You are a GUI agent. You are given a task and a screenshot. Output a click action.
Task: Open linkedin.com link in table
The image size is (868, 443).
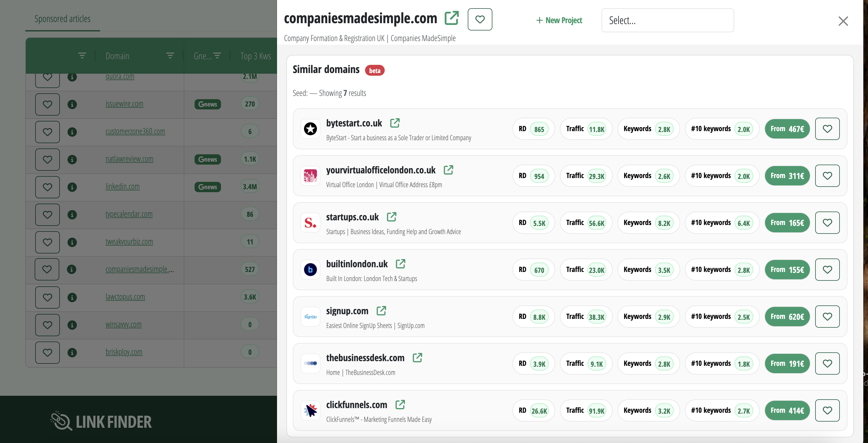tap(122, 187)
